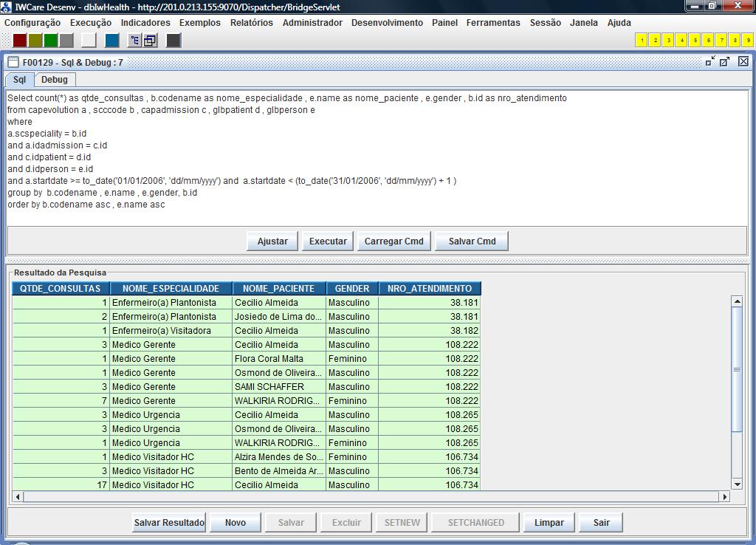Screen dimensions: 756x545
Task: Click yellow shortcut button 7
Action: pos(722,41)
